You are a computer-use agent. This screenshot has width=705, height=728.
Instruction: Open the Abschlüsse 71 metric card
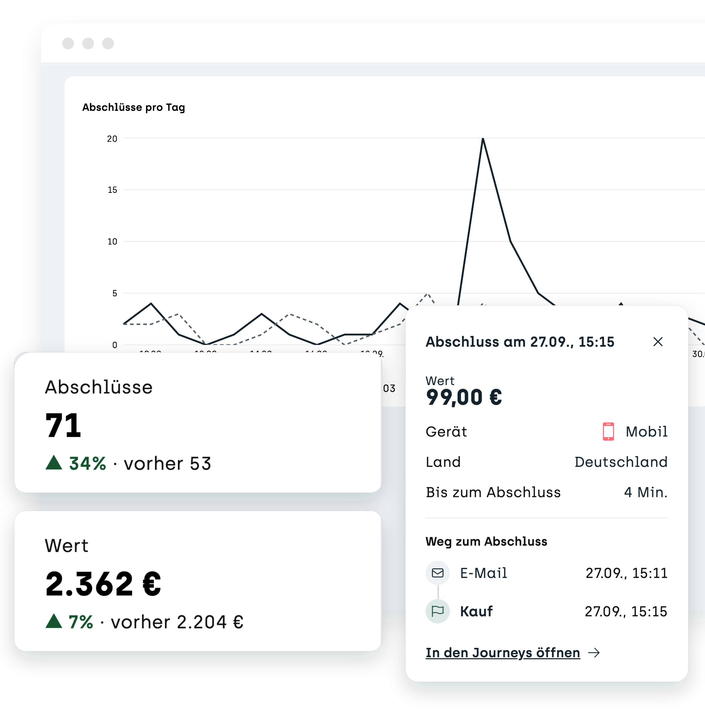[x=198, y=423]
